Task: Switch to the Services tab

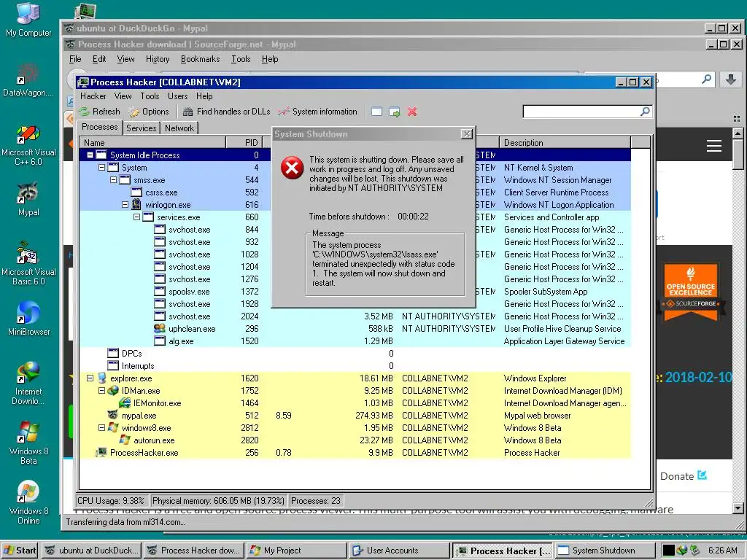Action: pos(141,128)
